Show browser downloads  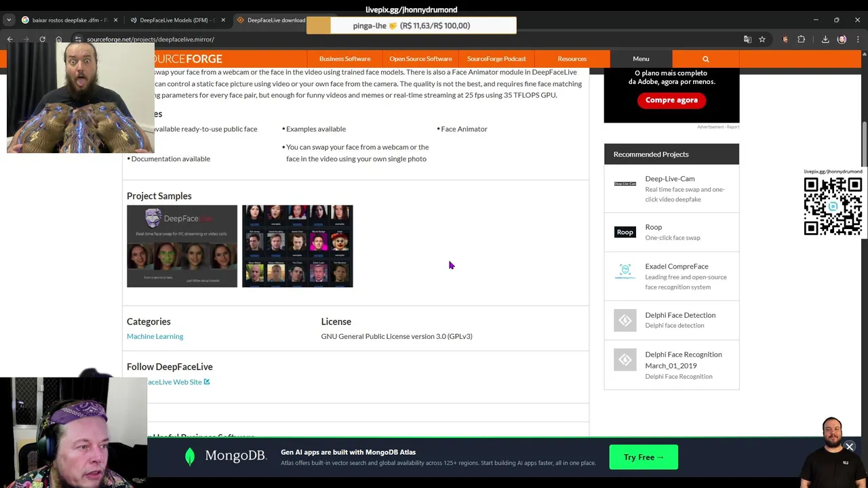[x=825, y=39]
